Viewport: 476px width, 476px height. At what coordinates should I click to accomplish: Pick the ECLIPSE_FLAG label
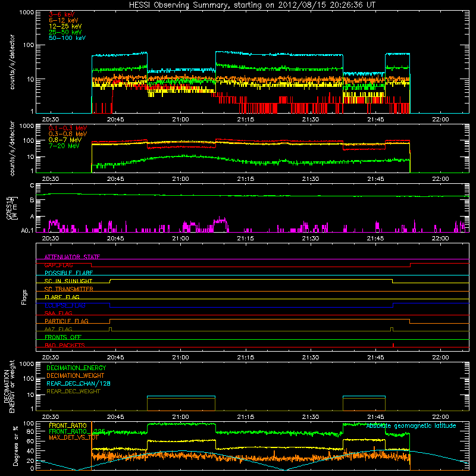click(65, 305)
